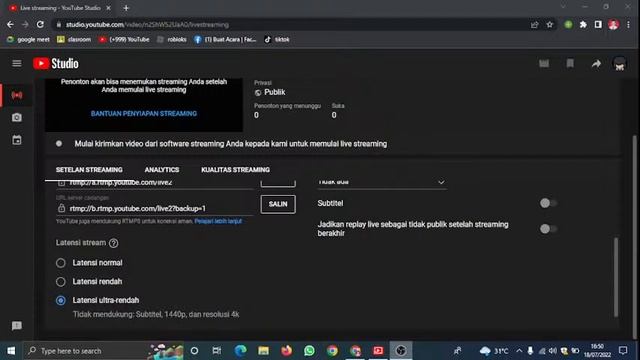The height and width of the screenshot is (360, 640).
Task: Select Latensi ultra-rendah radio button
Action: pyautogui.click(x=61, y=300)
